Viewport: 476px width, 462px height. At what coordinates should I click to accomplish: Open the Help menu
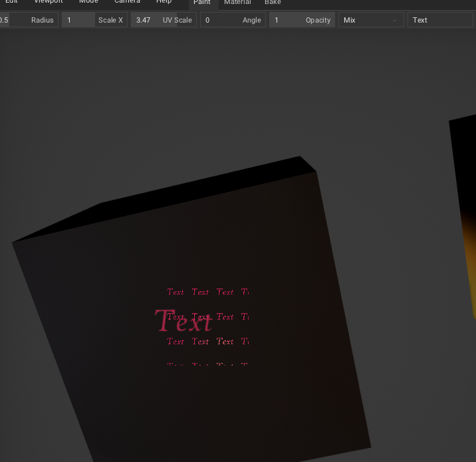pos(164,2)
